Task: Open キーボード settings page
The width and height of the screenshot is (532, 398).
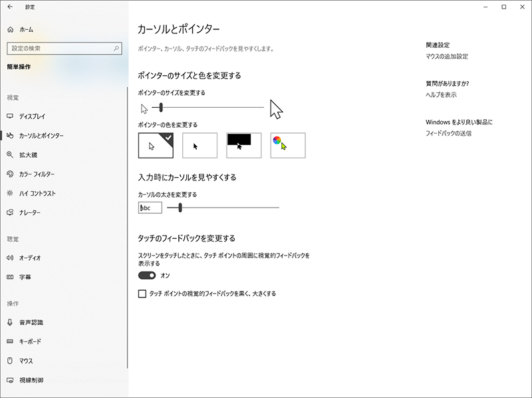Action: (x=30, y=341)
